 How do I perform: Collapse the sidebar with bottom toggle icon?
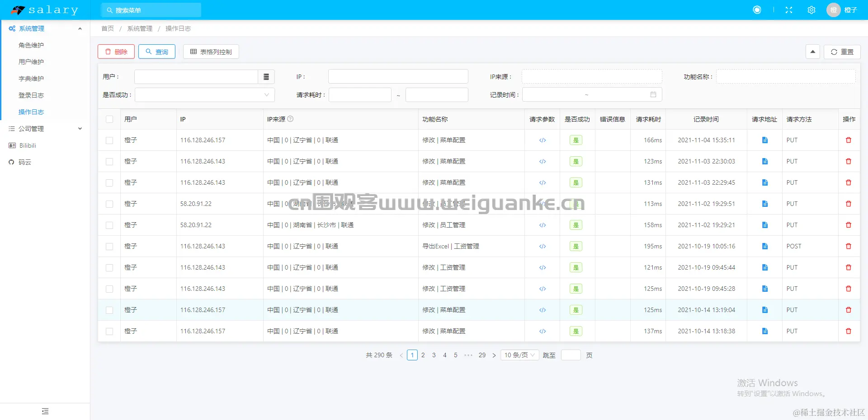45,411
